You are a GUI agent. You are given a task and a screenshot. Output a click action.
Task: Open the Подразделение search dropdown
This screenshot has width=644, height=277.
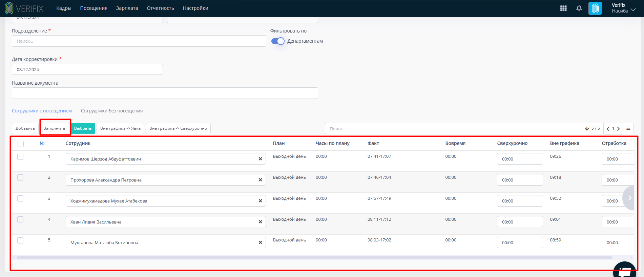point(139,41)
